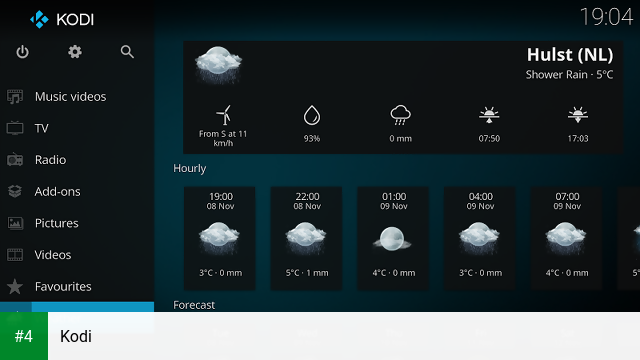Click the current shower rain weather icon

coord(218,65)
